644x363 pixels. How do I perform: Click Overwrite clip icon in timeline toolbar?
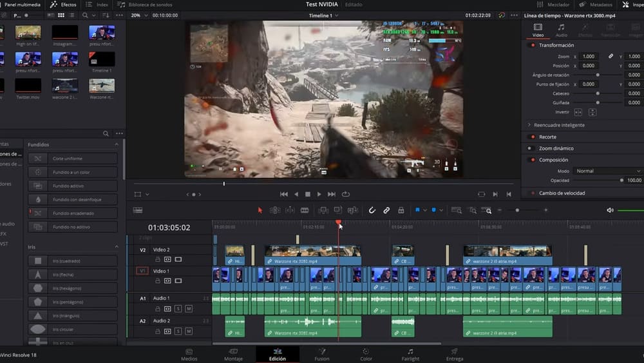point(338,210)
